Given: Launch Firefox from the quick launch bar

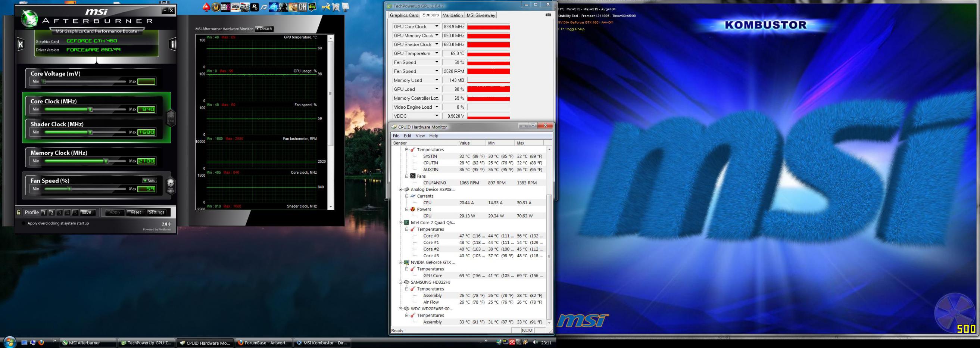Looking at the screenshot, I should (x=41, y=343).
